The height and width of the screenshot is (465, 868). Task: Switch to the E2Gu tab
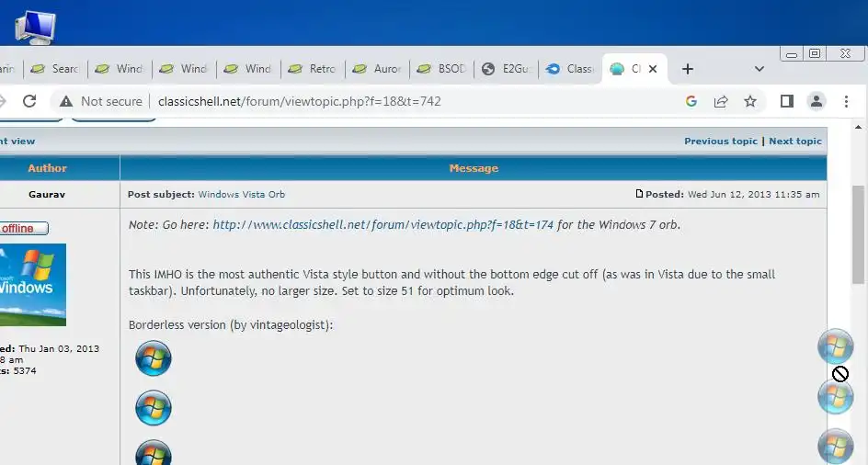[506, 69]
